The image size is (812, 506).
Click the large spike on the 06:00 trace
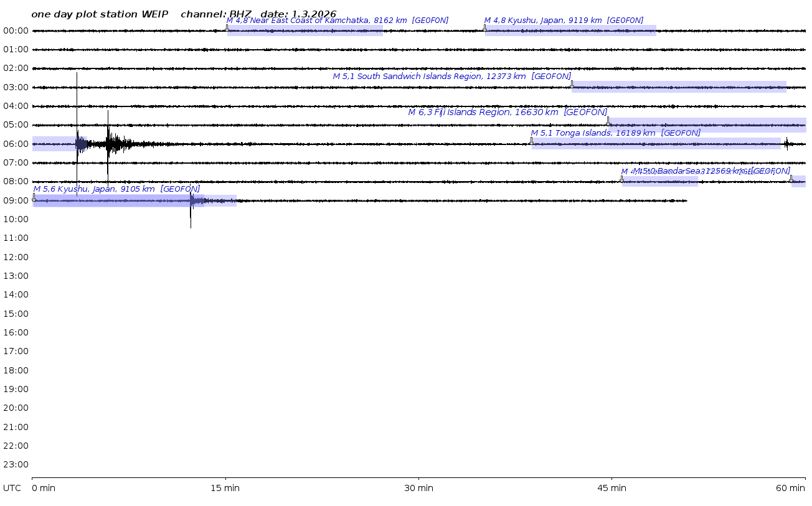[77, 144]
